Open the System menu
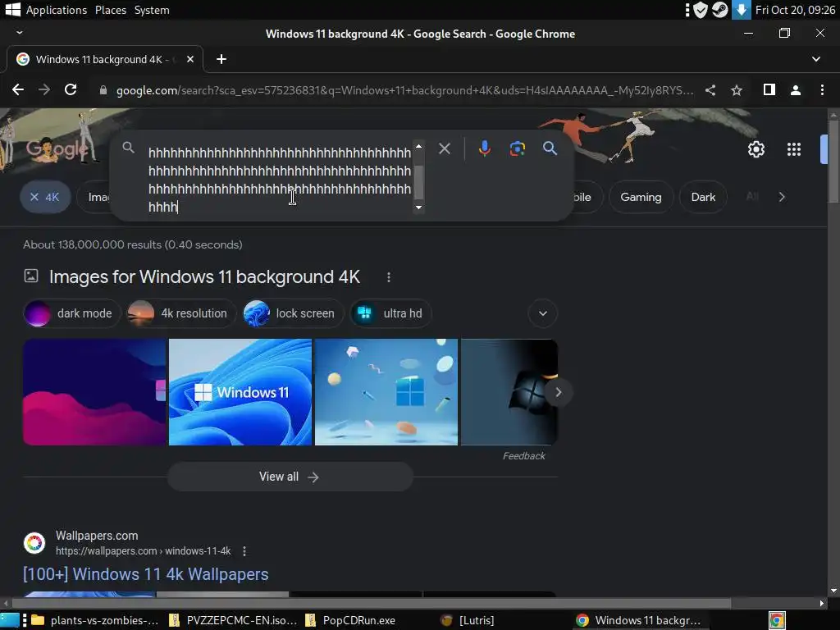The width and height of the screenshot is (840, 630). click(x=152, y=10)
